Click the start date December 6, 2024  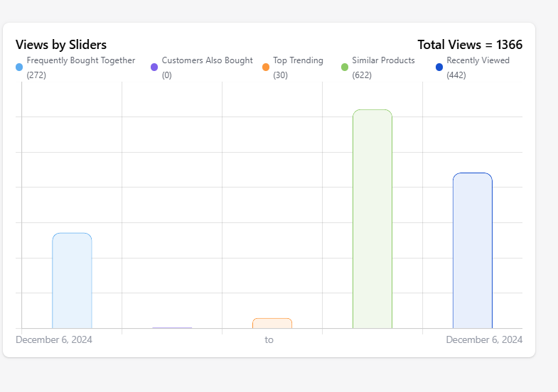(x=54, y=339)
